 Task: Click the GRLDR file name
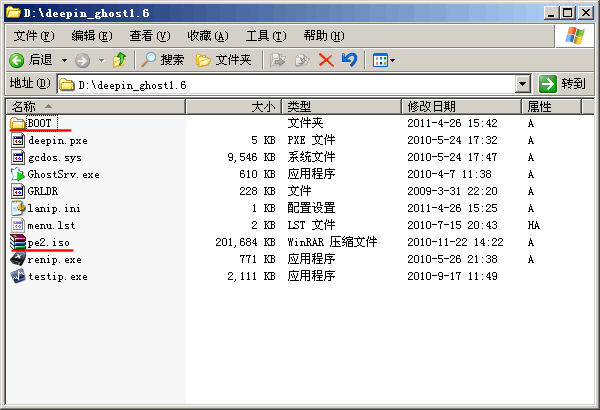tap(43, 191)
